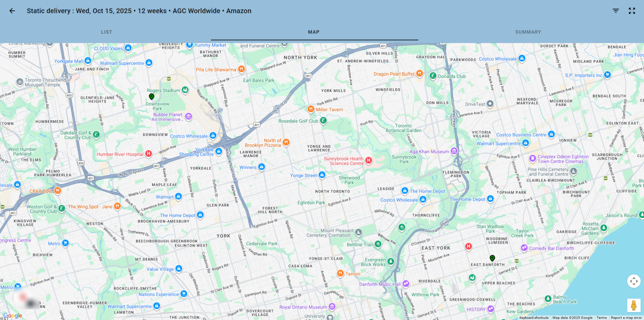Click Winners store marker
Screen dimensions: 644x320
click(262, 167)
